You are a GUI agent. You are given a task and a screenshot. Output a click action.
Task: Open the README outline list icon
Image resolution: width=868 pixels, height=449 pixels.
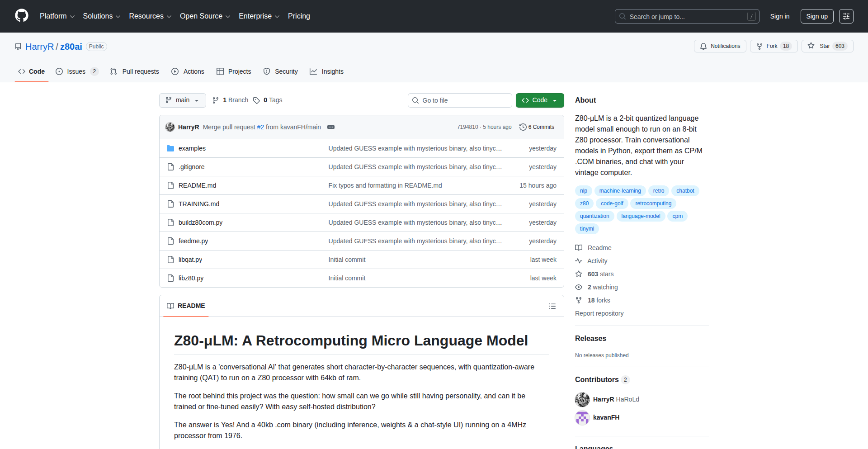552,306
